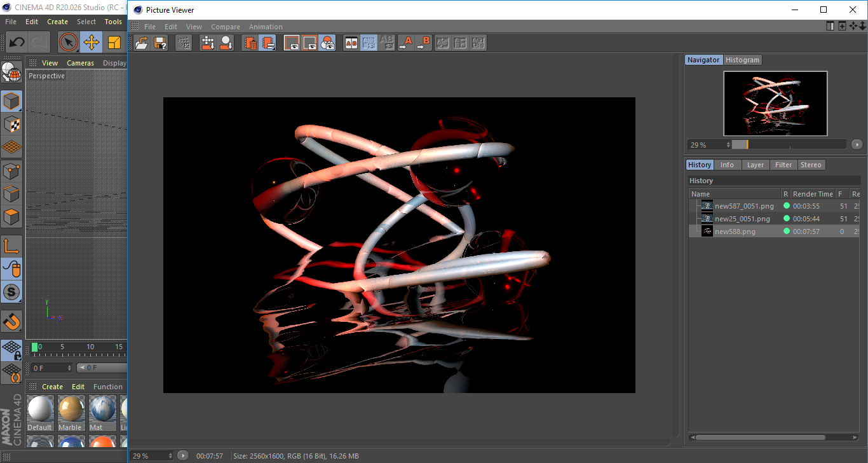
Task: Select new587_0051.png in render history
Action: (x=744, y=206)
